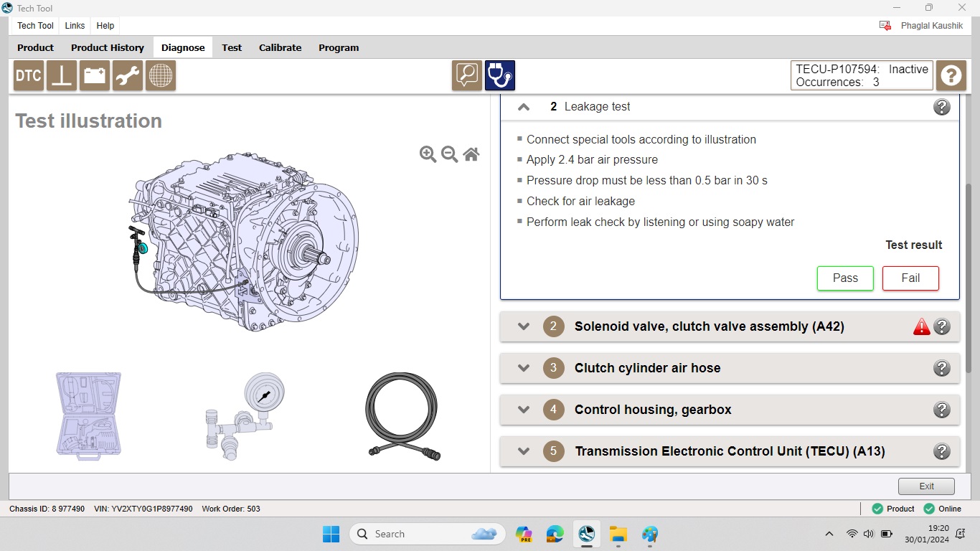Click the magnifier speech-bubble search icon
The image size is (980, 551).
click(467, 75)
